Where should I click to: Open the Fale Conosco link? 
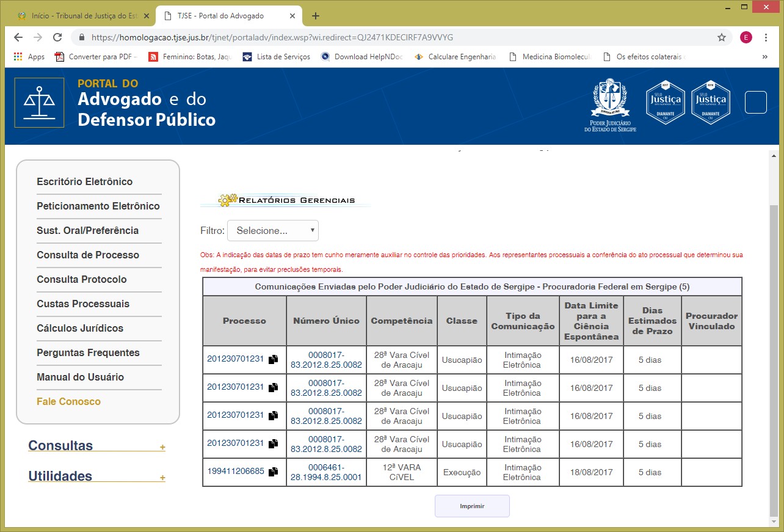click(68, 402)
